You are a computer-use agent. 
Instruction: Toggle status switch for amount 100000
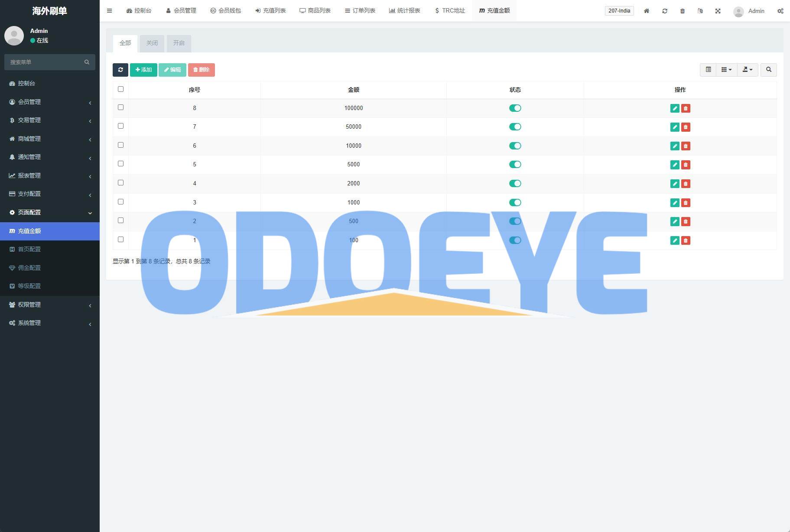coord(515,108)
